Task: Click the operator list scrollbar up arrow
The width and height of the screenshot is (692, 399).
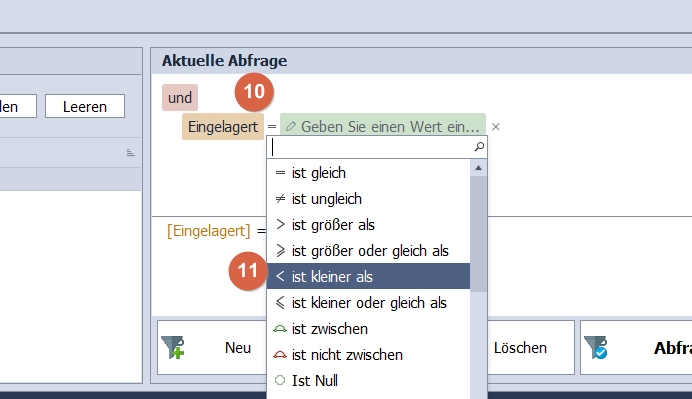Action: pyautogui.click(x=478, y=168)
